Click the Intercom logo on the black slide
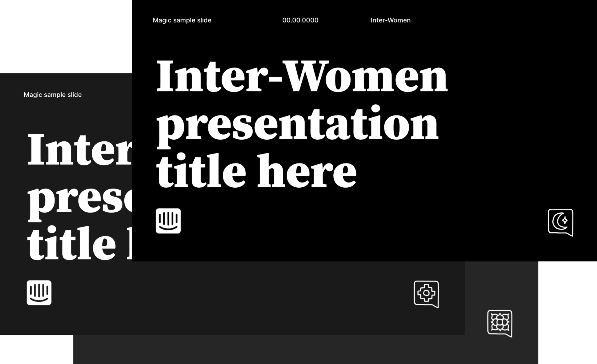The height and width of the screenshot is (364, 597). [x=168, y=221]
